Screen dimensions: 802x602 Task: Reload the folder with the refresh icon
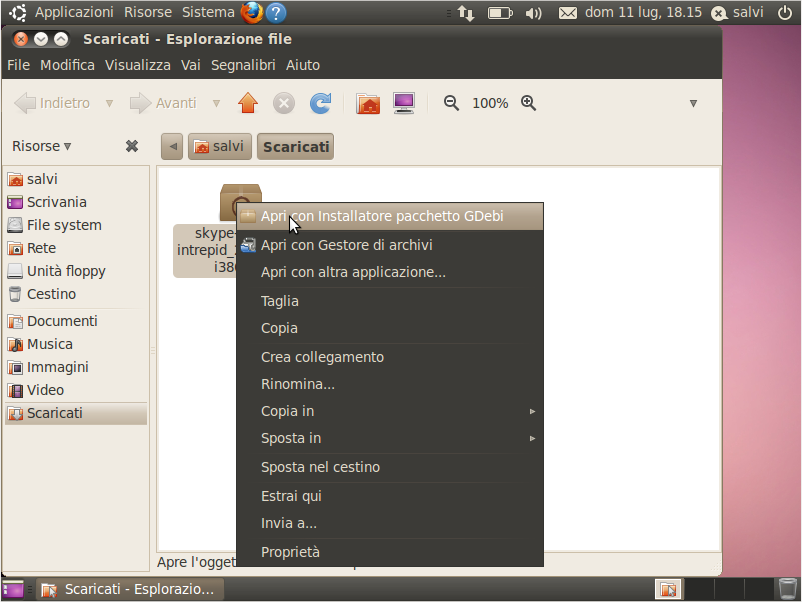(321, 103)
